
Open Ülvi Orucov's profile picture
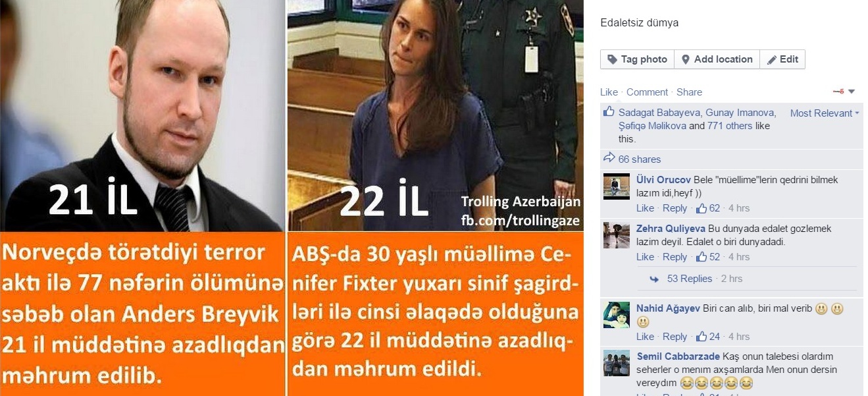point(617,186)
